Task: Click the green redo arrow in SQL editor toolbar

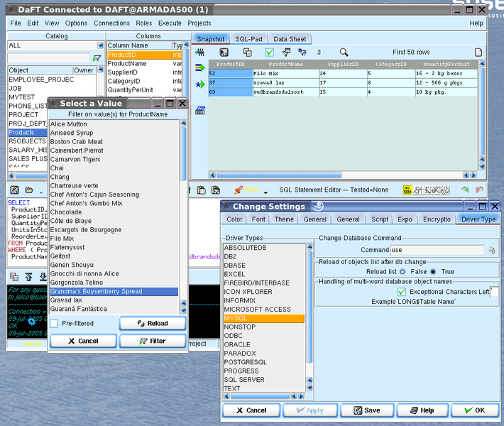Action: [465, 190]
